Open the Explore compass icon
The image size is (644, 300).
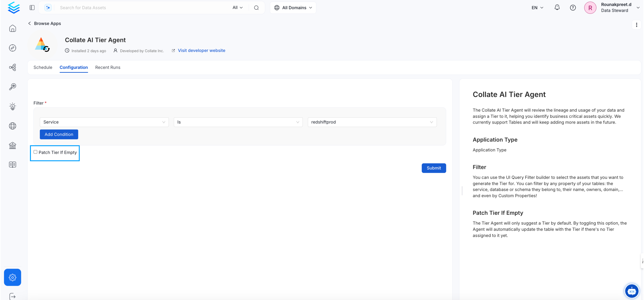pyautogui.click(x=12, y=48)
